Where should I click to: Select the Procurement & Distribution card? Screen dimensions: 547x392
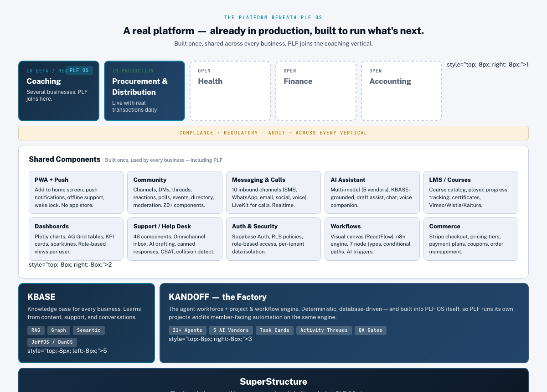144,91
